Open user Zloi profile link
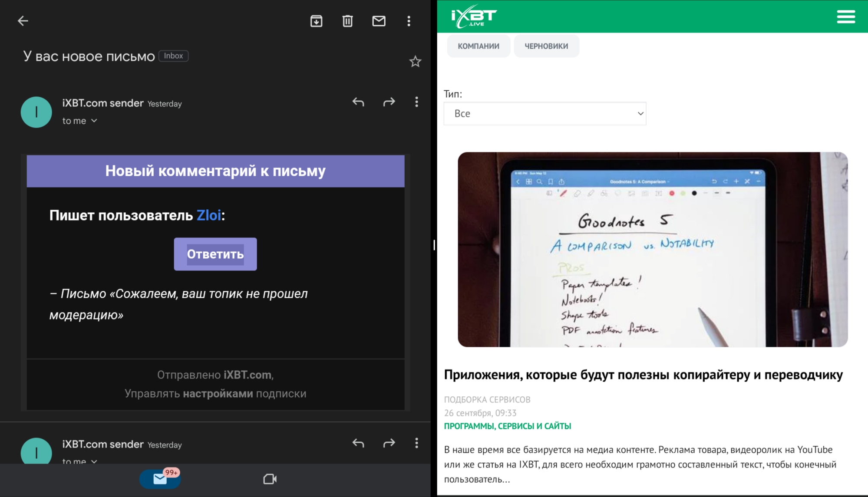The image size is (868, 497). coord(209,215)
